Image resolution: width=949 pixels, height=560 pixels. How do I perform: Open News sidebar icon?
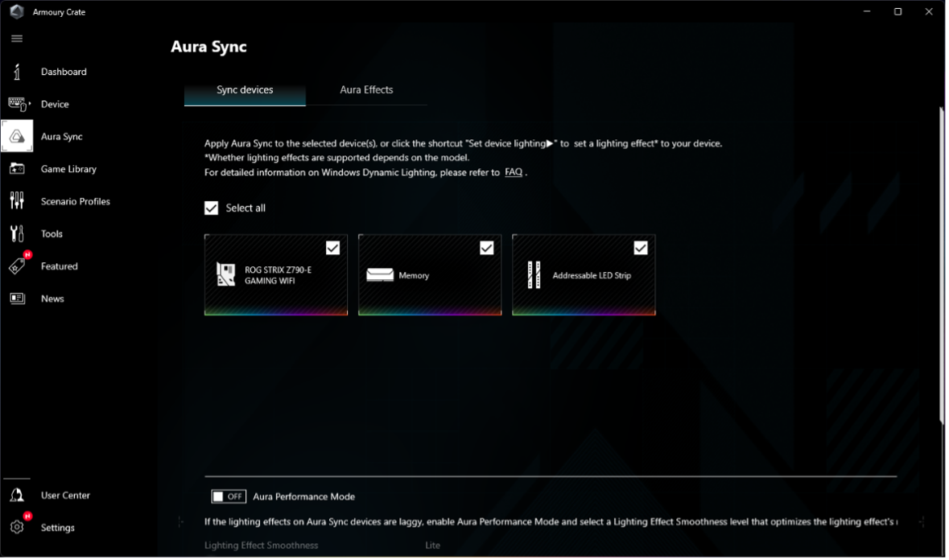click(17, 299)
